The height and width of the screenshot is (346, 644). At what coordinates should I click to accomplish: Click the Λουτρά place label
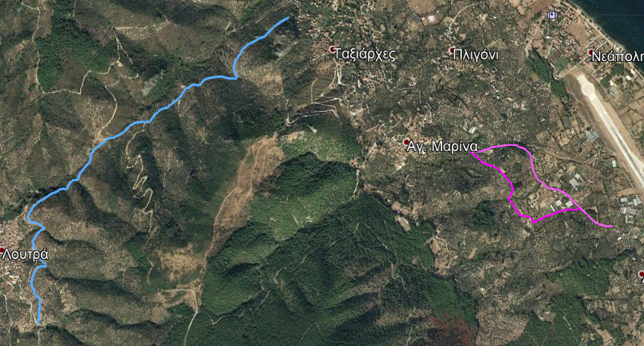point(26,255)
